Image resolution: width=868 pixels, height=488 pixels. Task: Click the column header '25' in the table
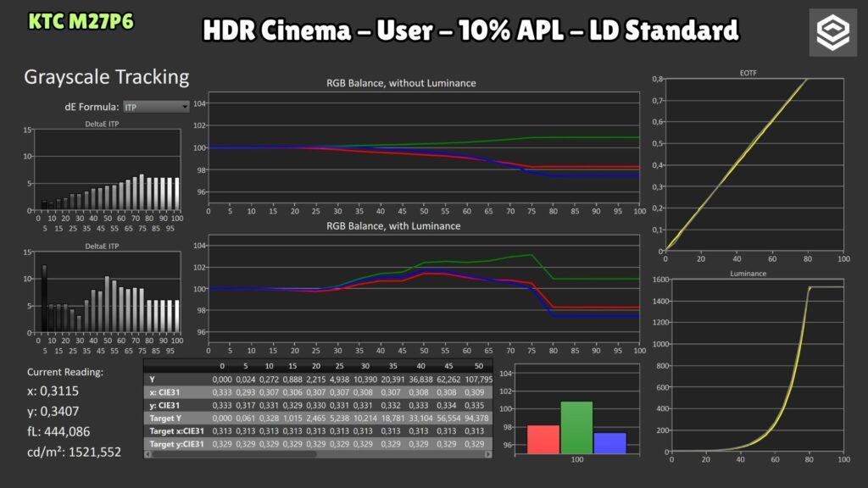click(x=339, y=366)
